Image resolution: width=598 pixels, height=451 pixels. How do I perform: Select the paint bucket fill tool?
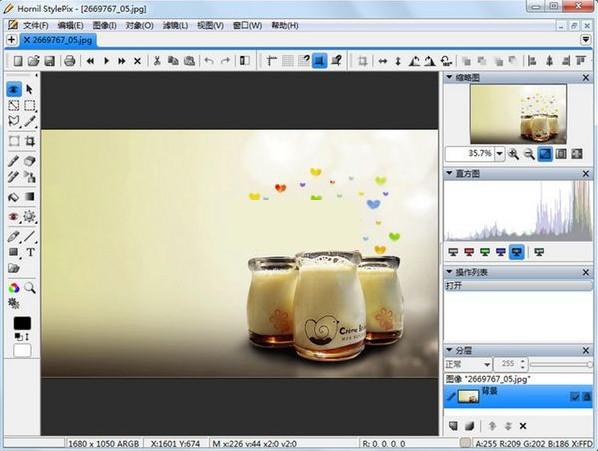coord(14,197)
